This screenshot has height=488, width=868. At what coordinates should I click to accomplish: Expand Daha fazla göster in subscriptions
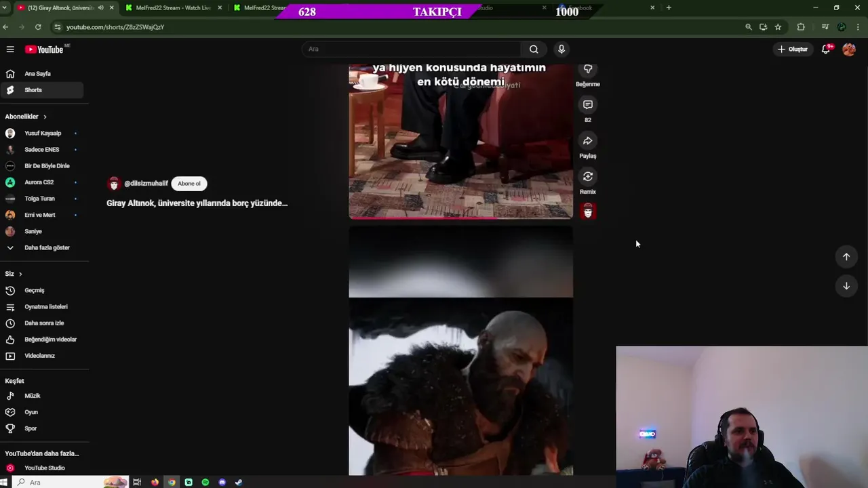click(41, 248)
